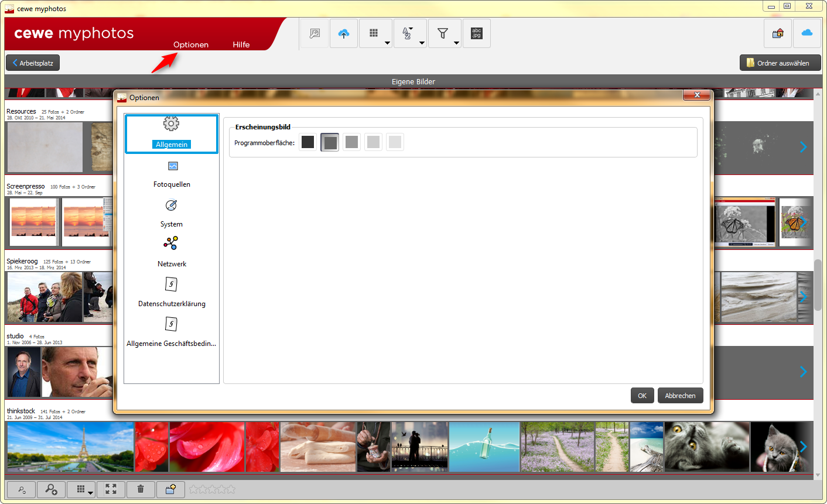Click the new folder icon
This screenshot has height=504, width=827.
coord(171,489)
